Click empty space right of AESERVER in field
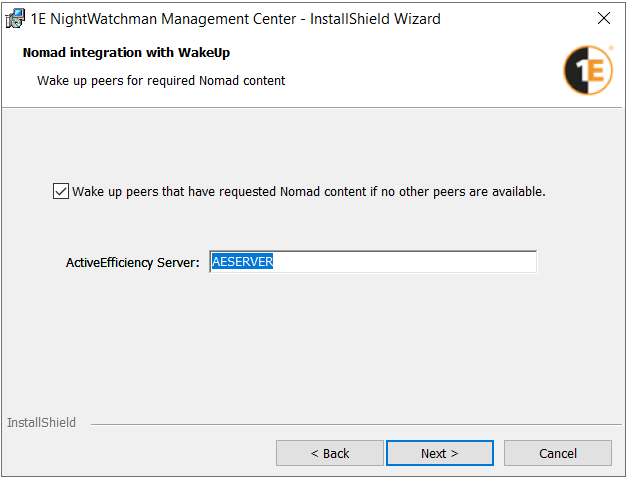 pos(420,262)
